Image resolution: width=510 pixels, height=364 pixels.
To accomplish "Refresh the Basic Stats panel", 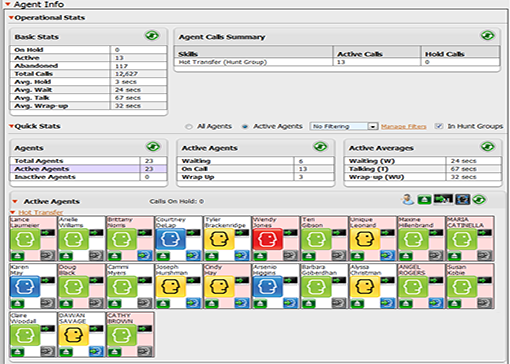I will pos(152,35).
